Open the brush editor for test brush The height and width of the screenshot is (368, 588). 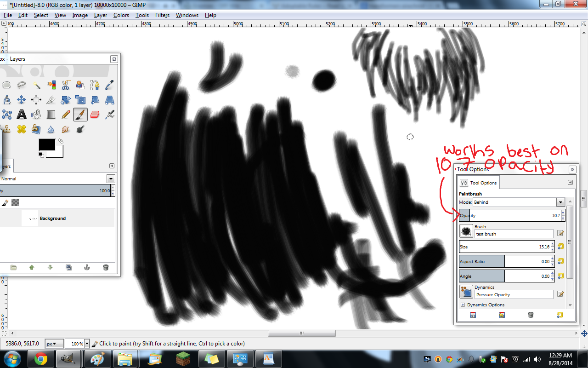[560, 233]
